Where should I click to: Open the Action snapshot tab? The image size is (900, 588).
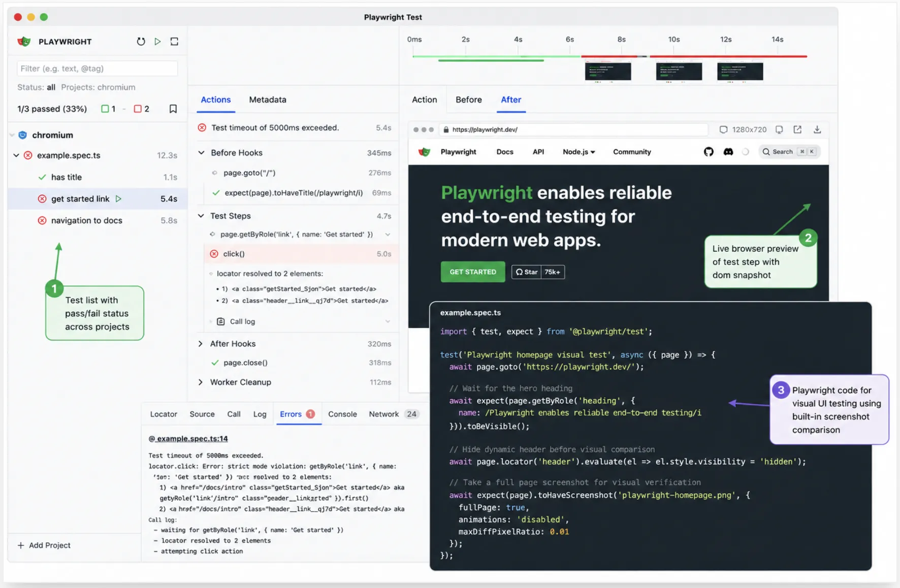425,100
